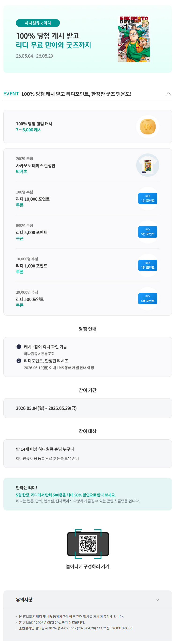The height and width of the screenshot is (644, 176).
Task: Collapse the EVENT section with chevron
Action: [x=169, y=94]
